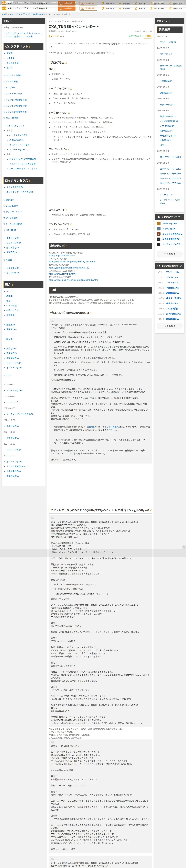Click edit pencil next to プレゼントタイム

point(69,149)
